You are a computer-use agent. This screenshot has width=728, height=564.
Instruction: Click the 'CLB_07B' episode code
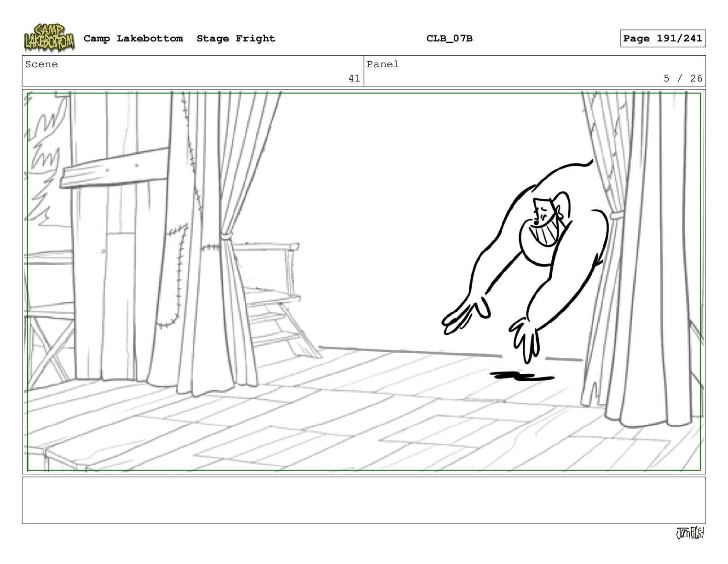[x=449, y=39]
